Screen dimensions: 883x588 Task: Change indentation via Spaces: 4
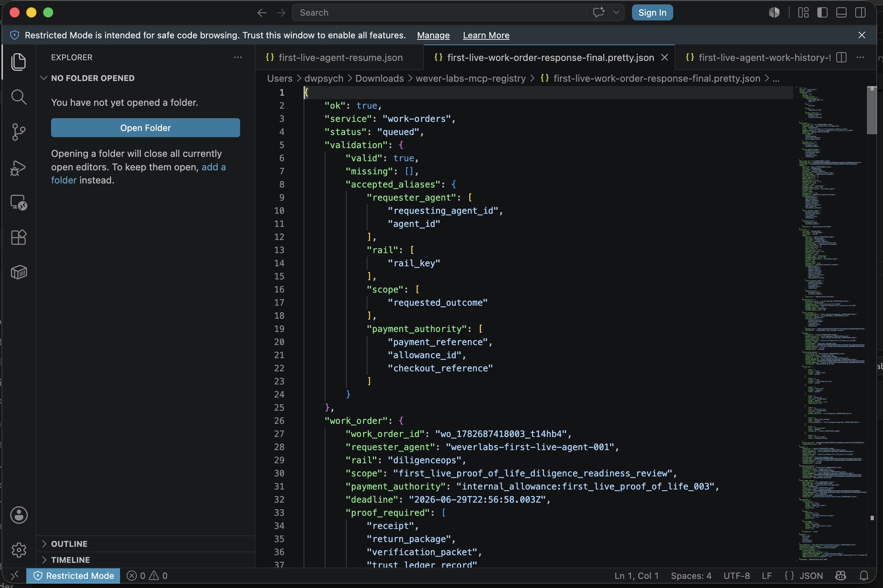(x=691, y=576)
